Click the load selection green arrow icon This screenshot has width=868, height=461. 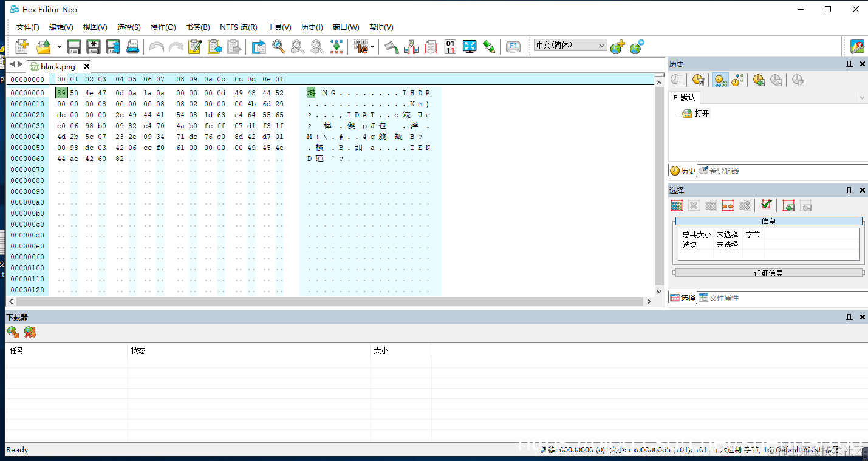tap(788, 206)
